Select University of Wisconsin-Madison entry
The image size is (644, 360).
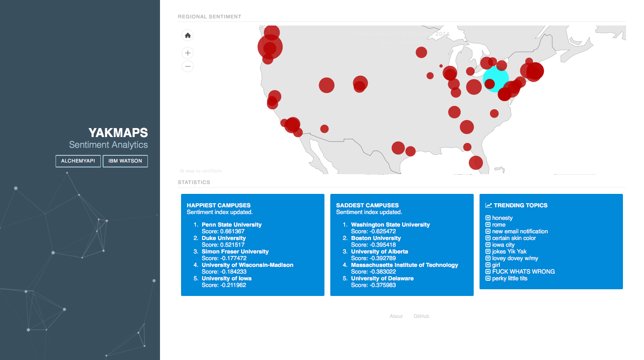(247, 265)
